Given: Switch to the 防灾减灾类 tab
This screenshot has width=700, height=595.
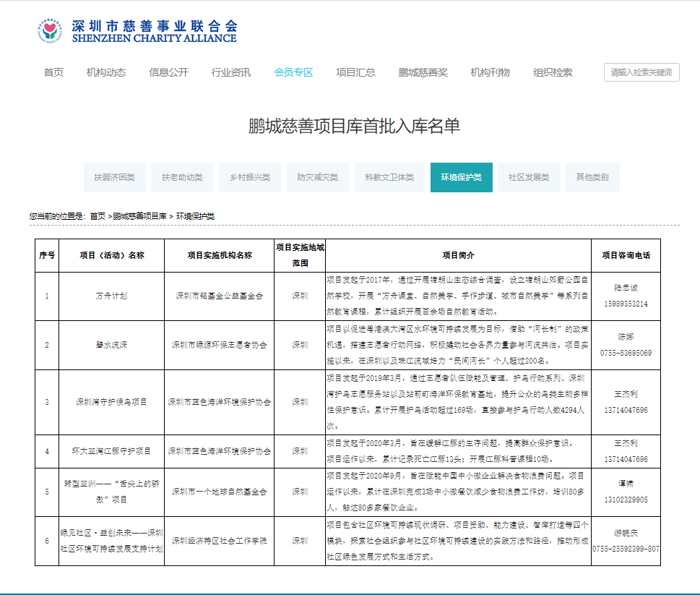Looking at the screenshot, I should [318, 177].
